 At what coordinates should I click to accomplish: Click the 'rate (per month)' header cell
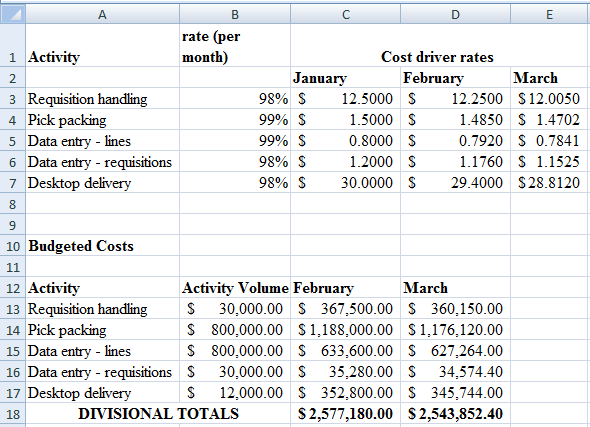tap(235, 46)
